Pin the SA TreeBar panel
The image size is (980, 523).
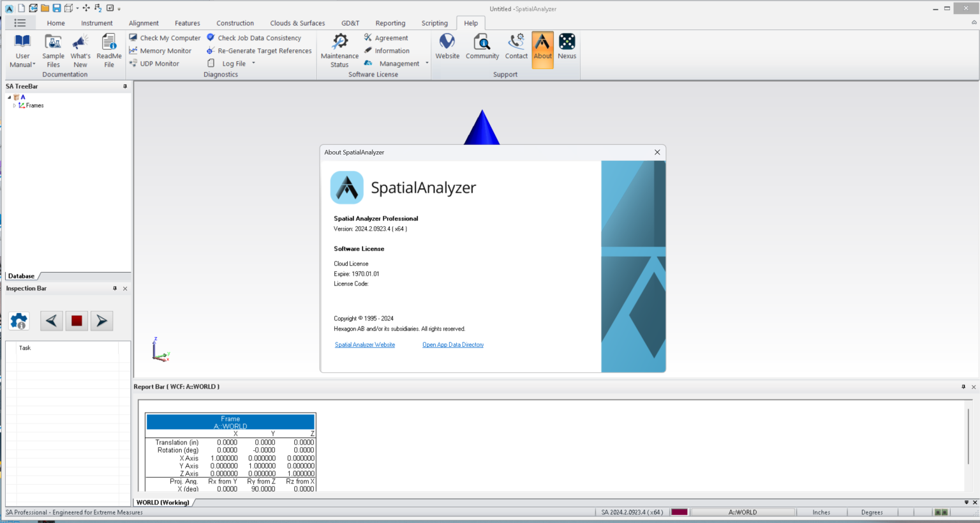[x=125, y=86]
